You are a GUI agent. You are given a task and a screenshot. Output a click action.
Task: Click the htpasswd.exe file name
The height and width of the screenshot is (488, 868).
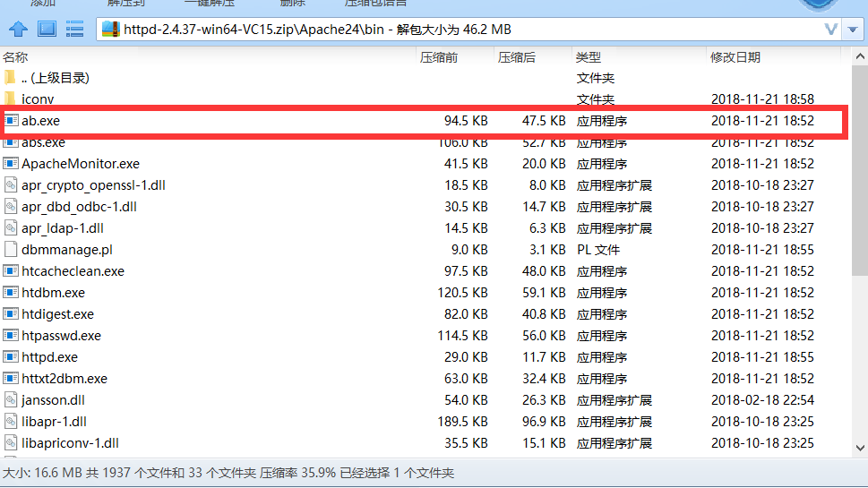point(62,336)
